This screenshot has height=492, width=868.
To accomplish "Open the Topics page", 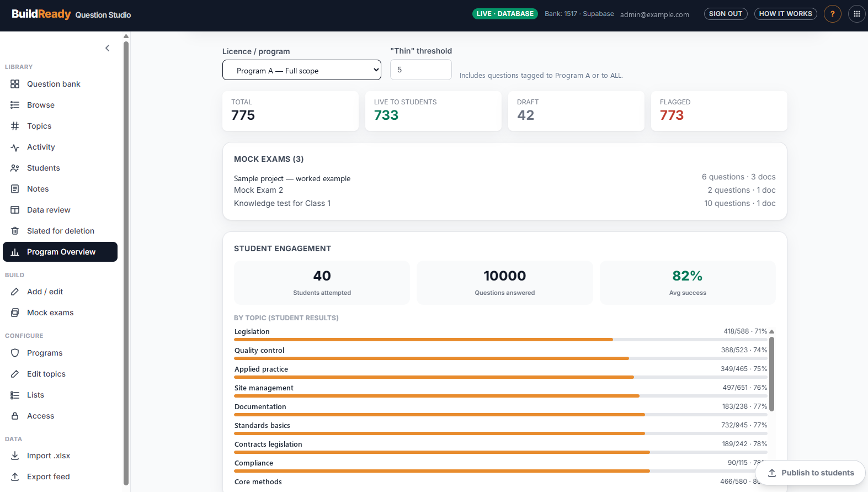I will [x=60, y=126].
